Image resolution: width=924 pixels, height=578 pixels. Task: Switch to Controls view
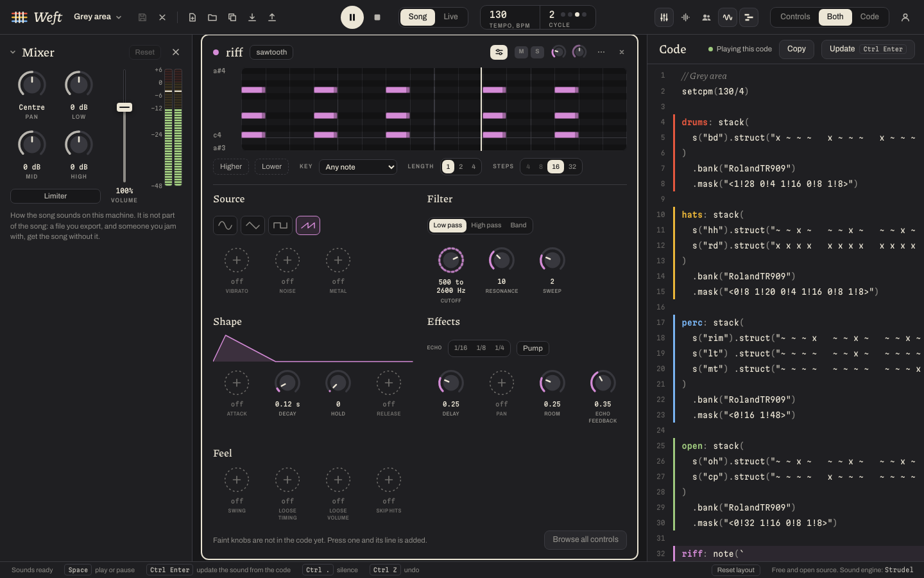point(795,17)
